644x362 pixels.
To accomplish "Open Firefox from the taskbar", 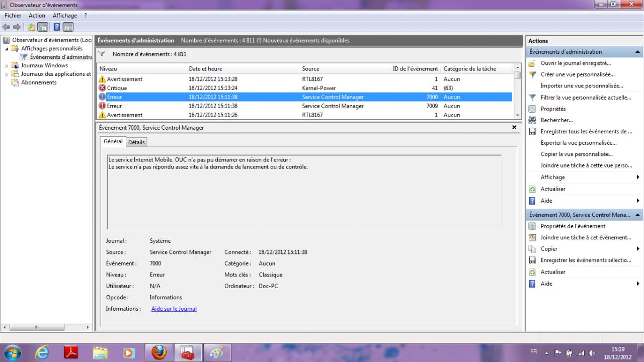I will [x=159, y=352].
